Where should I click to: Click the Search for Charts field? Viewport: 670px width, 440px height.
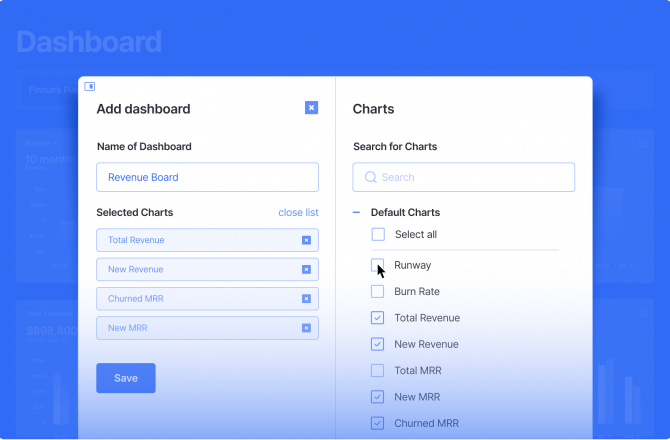click(470, 177)
